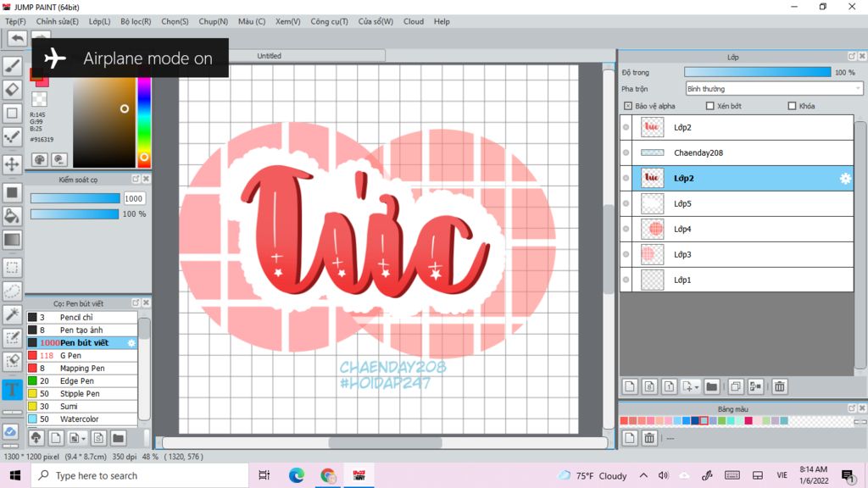Expand add-layer dropdown arrow in layer panel
This screenshot has width=868, height=488.
click(x=697, y=387)
